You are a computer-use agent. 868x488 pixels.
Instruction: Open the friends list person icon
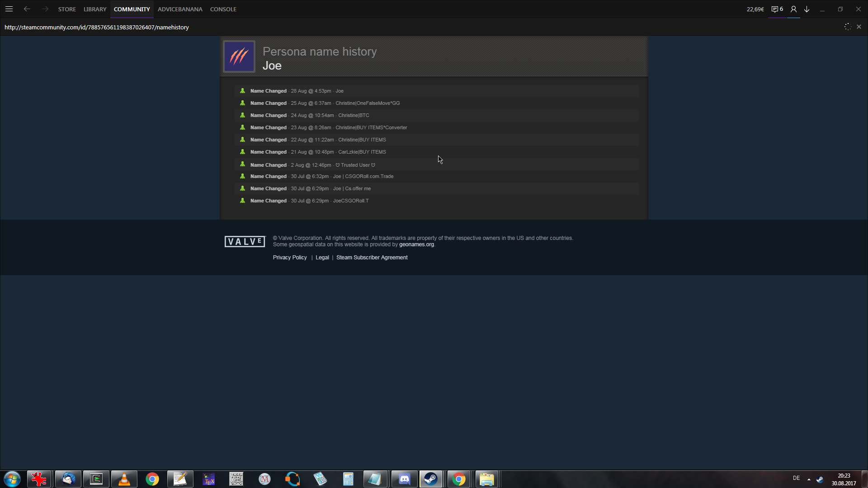[793, 9]
